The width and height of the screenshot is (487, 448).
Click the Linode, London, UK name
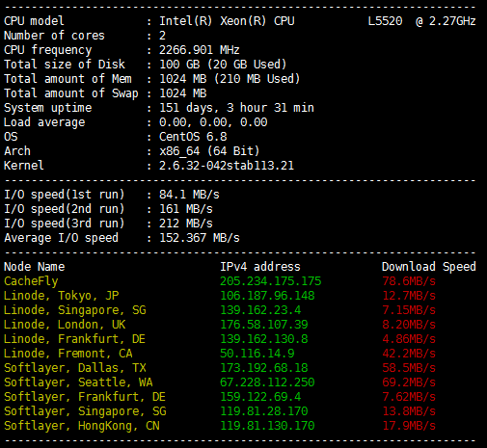(x=65, y=325)
